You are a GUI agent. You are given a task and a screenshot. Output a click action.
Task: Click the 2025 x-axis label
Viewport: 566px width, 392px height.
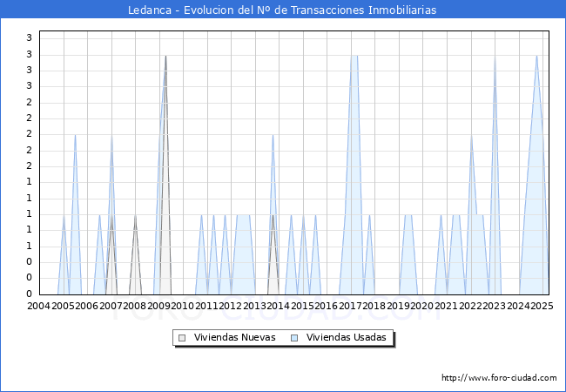coord(542,306)
